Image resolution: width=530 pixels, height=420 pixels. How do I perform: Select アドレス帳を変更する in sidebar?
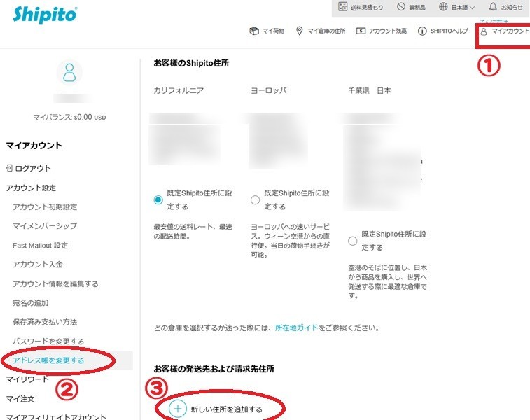(x=48, y=360)
